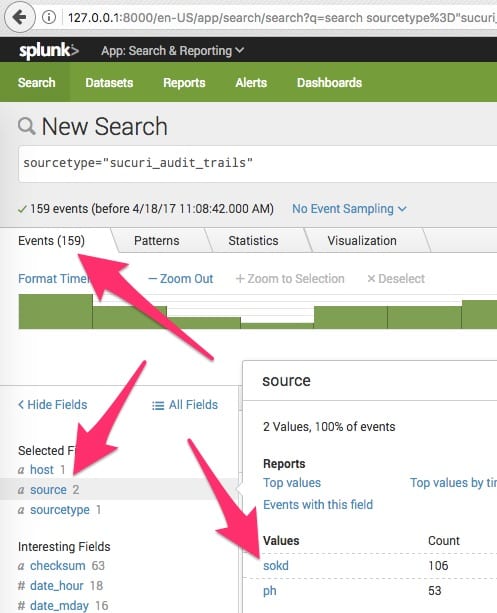Viewport: 497px width, 613px height.
Task: Click the browser back arrow button
Action: pos(20,17)
